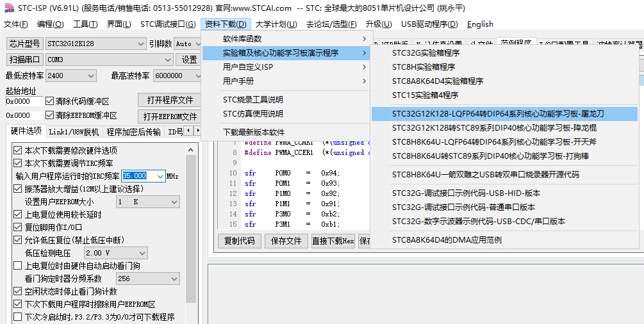This screenshot has width=644, height=324.
Task: Click the STC-ISP app icon in title bar
Action: (8, 8)
